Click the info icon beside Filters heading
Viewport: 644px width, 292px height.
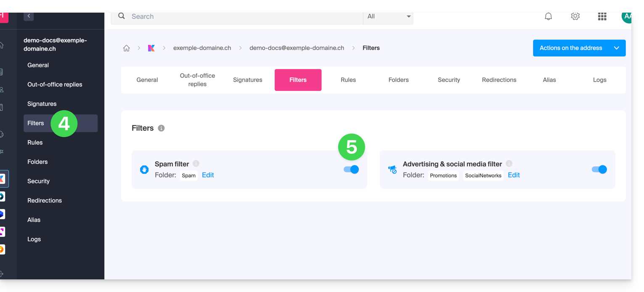161,128
